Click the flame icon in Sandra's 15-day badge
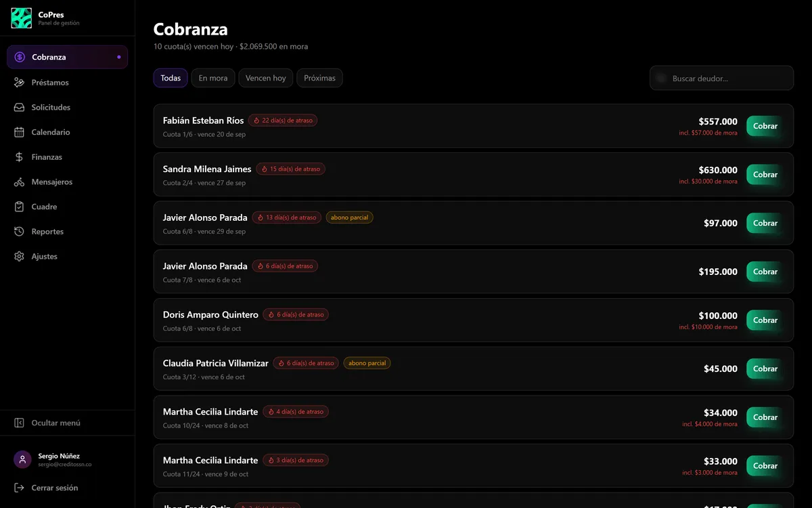Viewport: 812px width, 508px height. pyautogui.click(x=264, y=169)
